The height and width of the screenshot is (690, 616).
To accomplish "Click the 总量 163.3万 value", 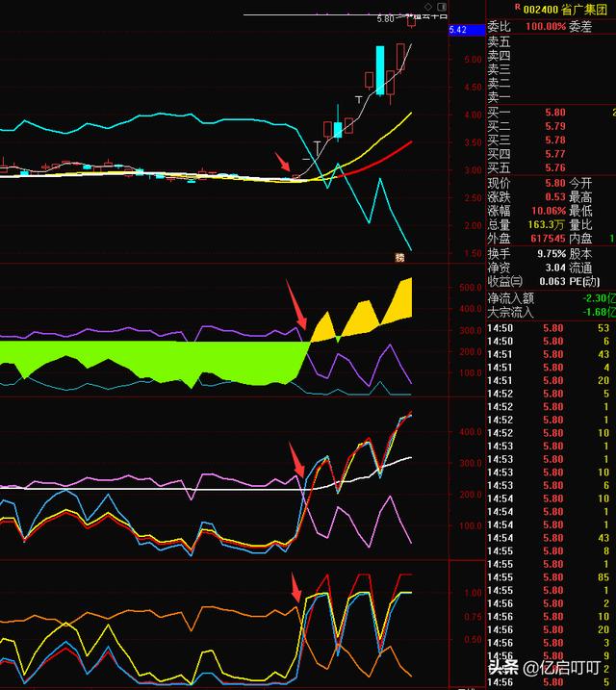I will click(x=546, y=224).
